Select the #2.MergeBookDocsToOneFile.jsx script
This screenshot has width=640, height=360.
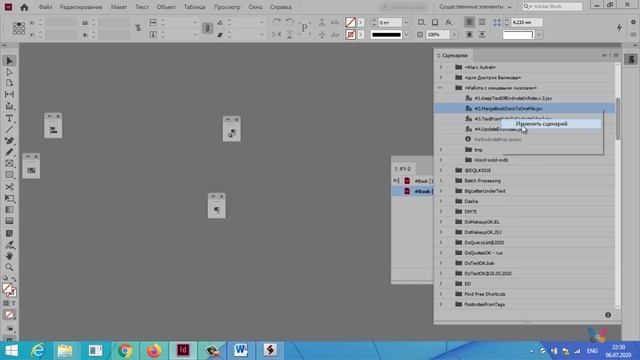(x=524, y=109)
